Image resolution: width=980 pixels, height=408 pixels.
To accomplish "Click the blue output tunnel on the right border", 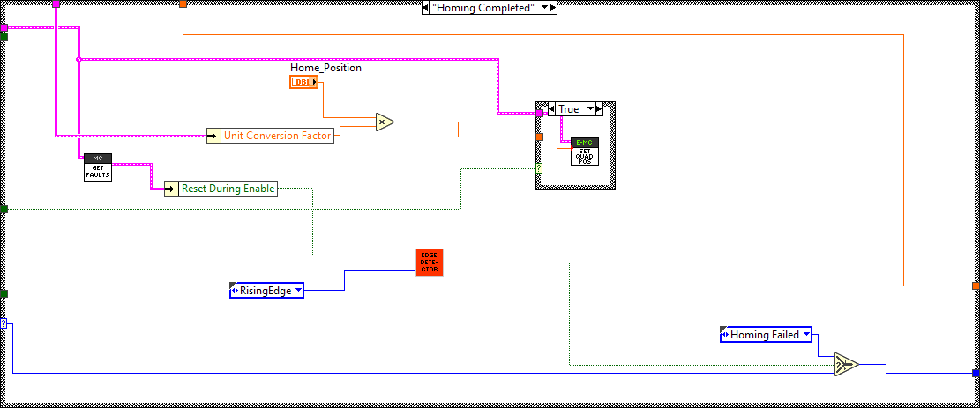I will tap(975, 373).
